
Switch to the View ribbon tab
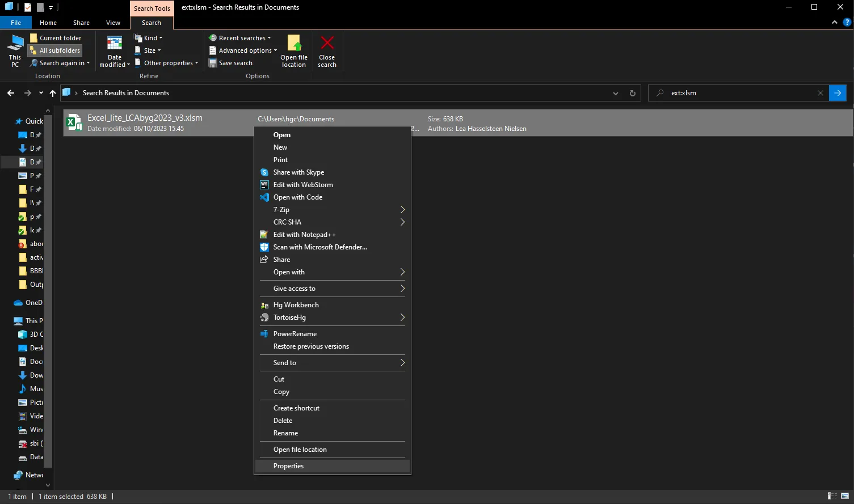(x=113, y=23)
